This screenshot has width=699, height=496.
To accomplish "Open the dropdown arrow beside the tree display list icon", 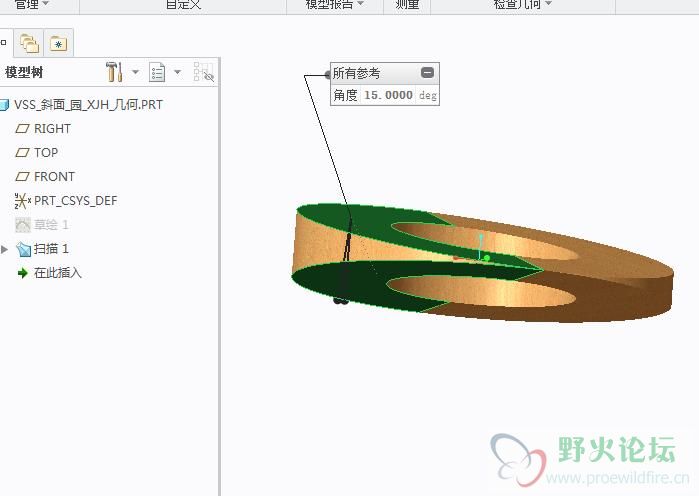I will tap(177, 72).
